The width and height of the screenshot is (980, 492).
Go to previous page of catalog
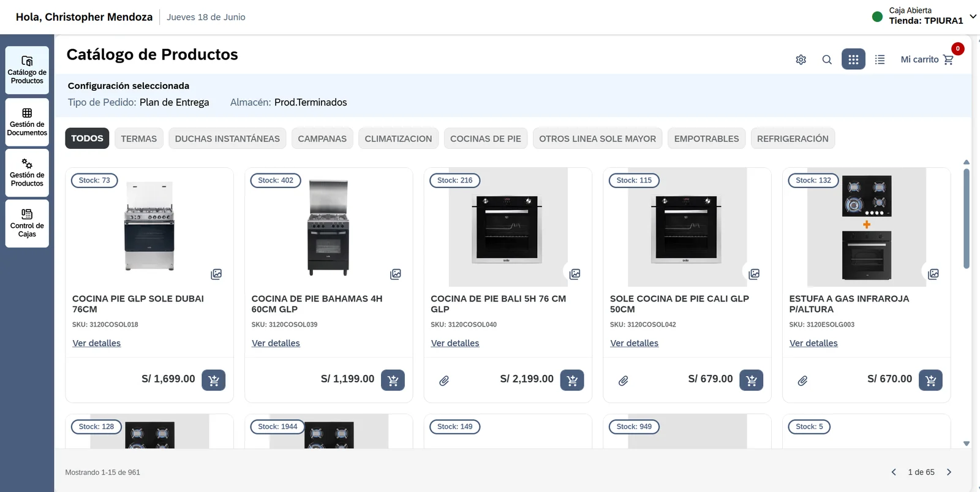(894, 472)
